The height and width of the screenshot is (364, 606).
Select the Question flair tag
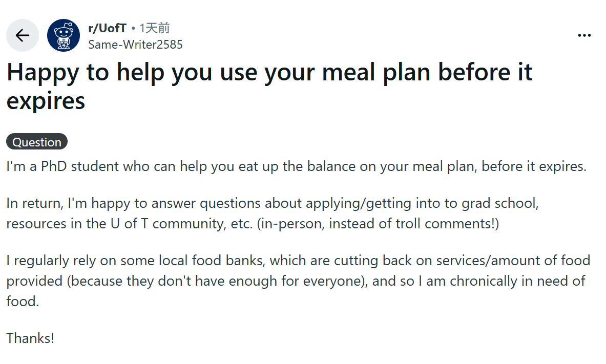coord(37,142)
